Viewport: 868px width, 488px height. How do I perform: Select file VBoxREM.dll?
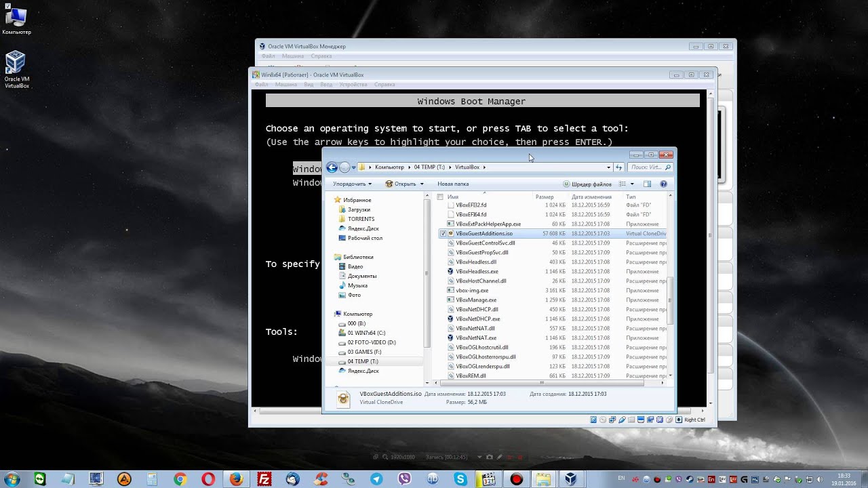point(471,375)
